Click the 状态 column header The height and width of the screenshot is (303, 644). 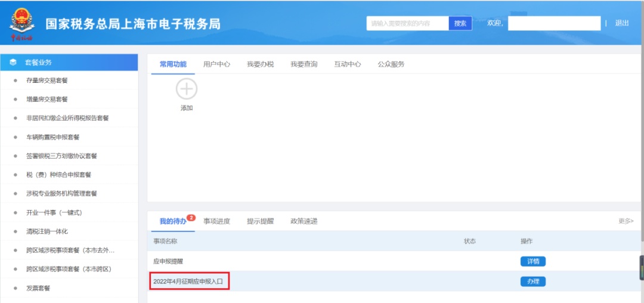(x=470, y=241)
